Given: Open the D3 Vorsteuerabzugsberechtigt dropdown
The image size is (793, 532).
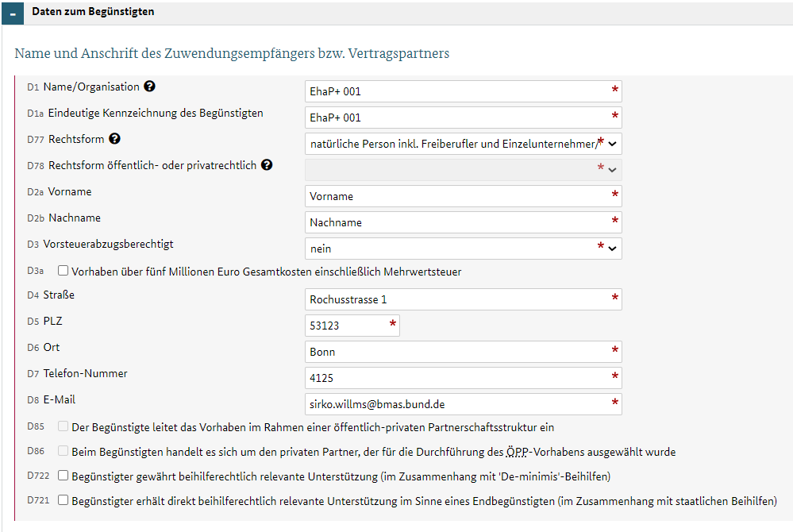Looking at the screenshot, I should click(464, 249).
